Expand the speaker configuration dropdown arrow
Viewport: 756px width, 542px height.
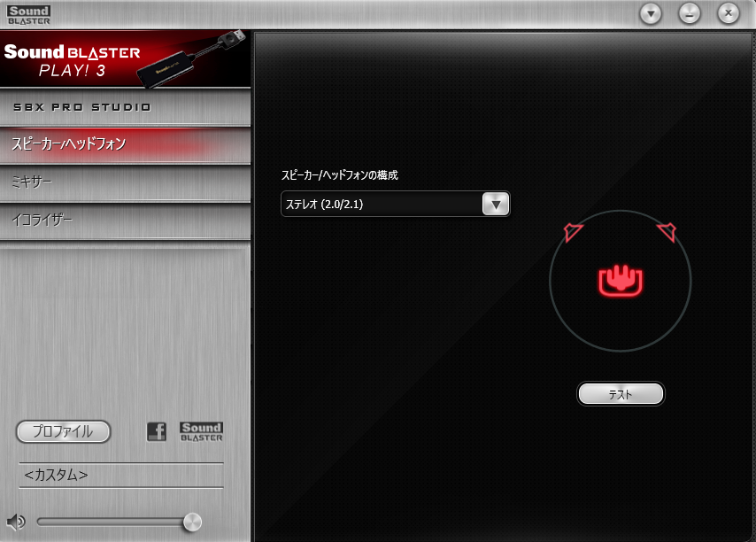496,205
